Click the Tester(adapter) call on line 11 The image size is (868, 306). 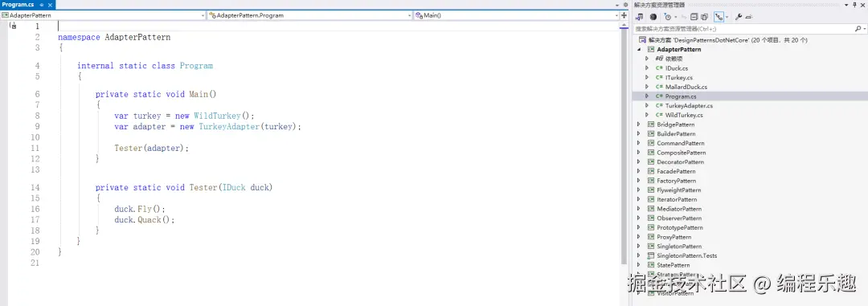pyautogui.click(x=151, y=149)
